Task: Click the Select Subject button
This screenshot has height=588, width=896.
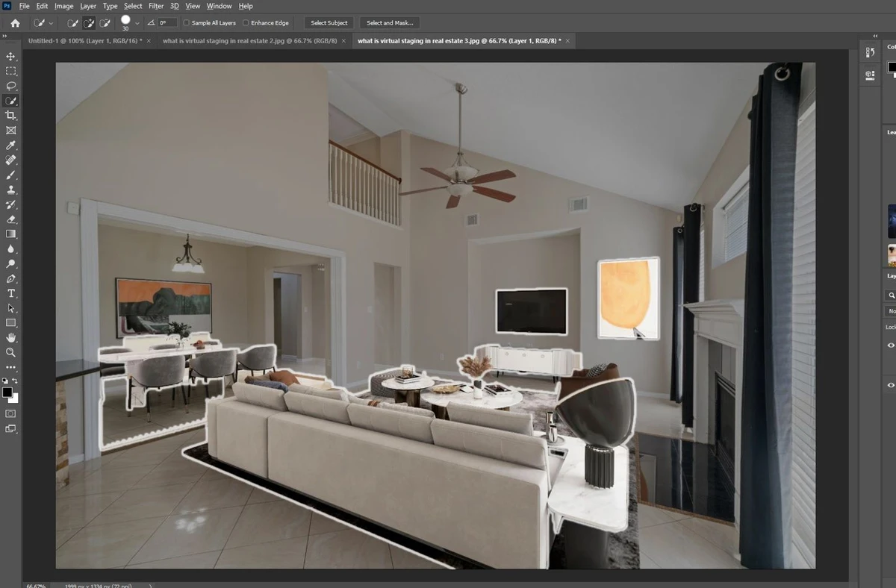Action: pyautogui.click(x=329, y=22)
